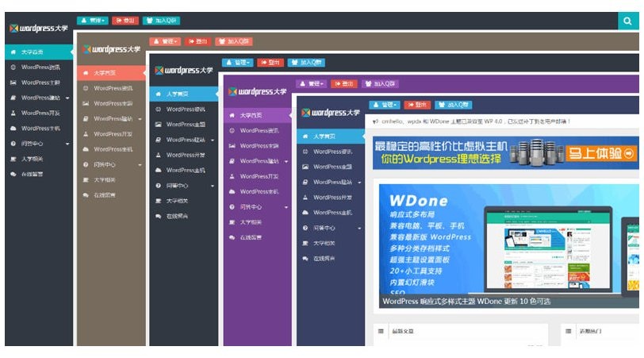Click WordPress主机 cloud icon in indigo front window
Screen dimensions: 644x358
coord(305,213)
